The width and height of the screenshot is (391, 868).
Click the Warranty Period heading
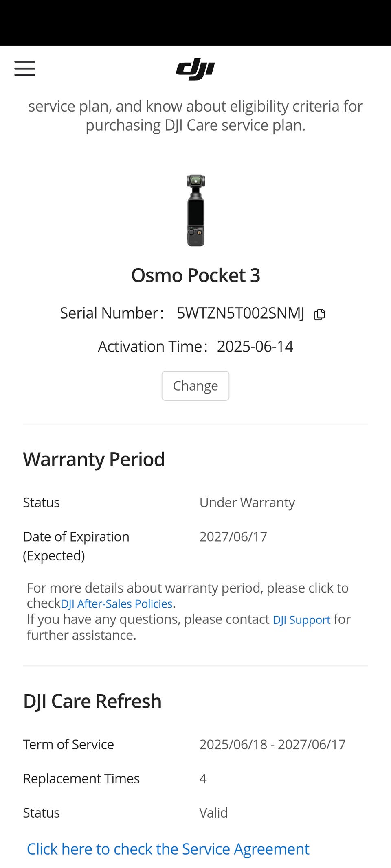tap(94, 459)
